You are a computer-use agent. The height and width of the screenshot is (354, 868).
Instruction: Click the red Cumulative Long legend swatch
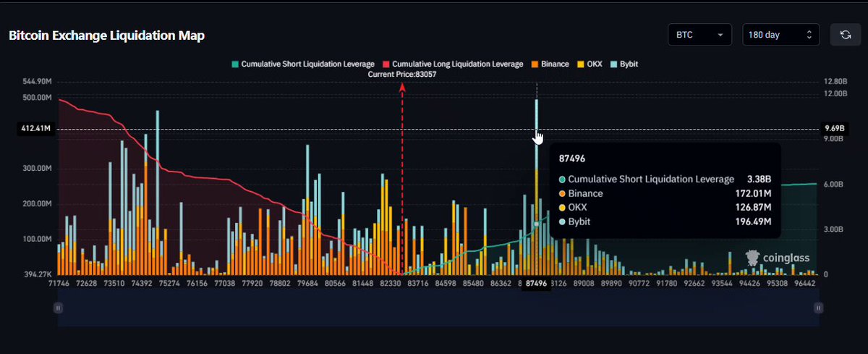click(386, 64)
